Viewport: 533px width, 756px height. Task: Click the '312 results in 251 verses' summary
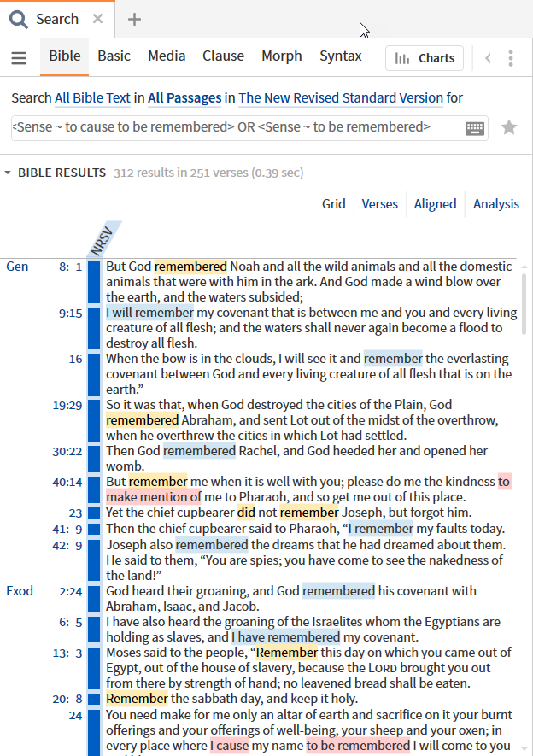(208, 173)
